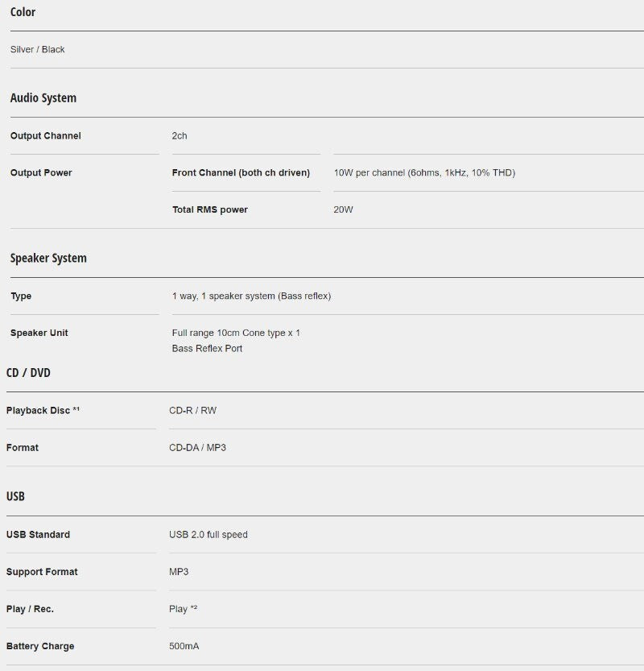Click the USB section heading
The height and width of the screenshot is (671, 644).
(15, 496)
